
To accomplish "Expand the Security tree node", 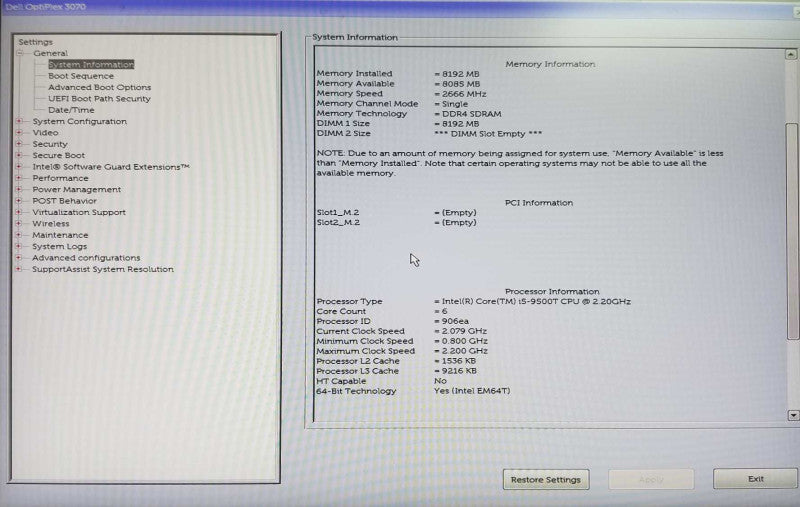I will pyautogui.click(x=19, y=144).
